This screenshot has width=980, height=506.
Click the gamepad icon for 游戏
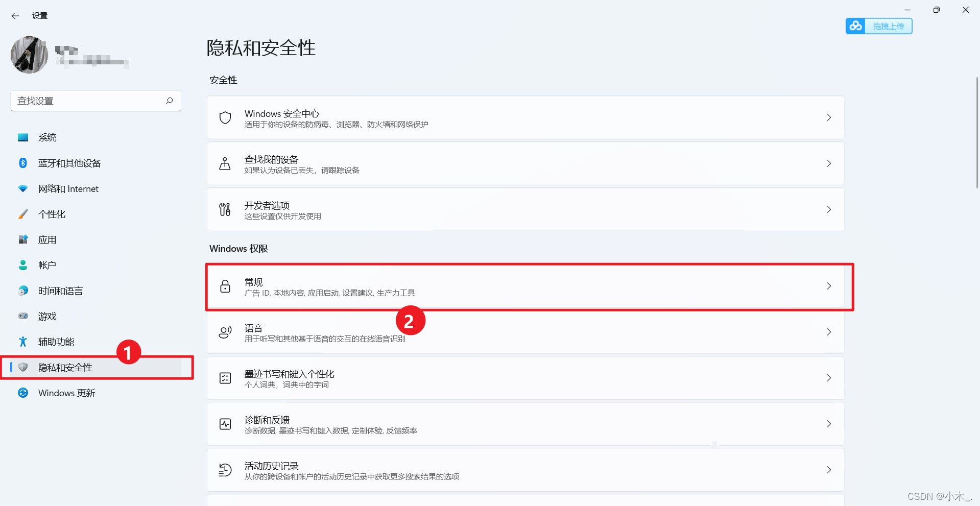pos(23,316)
